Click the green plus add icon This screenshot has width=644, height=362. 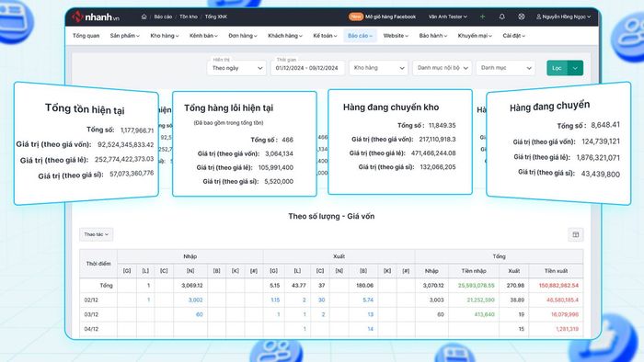(483, 17)
